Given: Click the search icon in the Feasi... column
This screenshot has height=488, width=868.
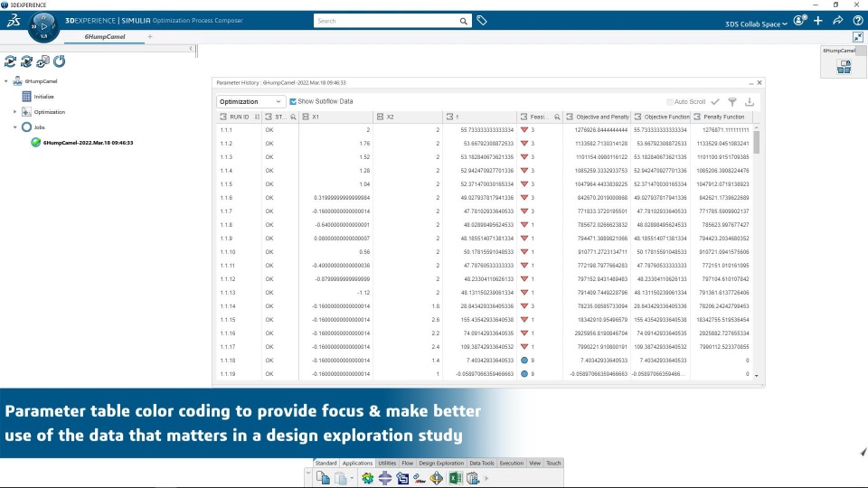Looking at the screenshot, I should click(x=557, y=117).
